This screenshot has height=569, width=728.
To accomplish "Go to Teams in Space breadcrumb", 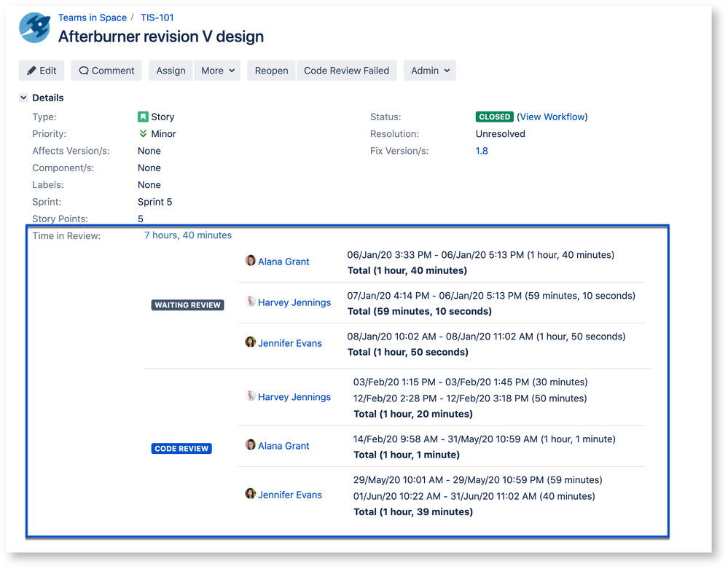I will [93, 17].
